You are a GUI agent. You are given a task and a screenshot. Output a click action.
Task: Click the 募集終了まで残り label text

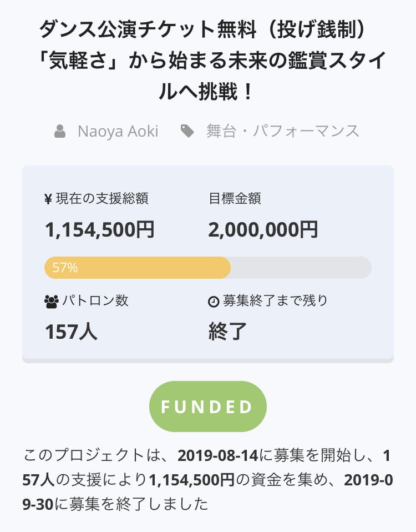coord(275,301)
